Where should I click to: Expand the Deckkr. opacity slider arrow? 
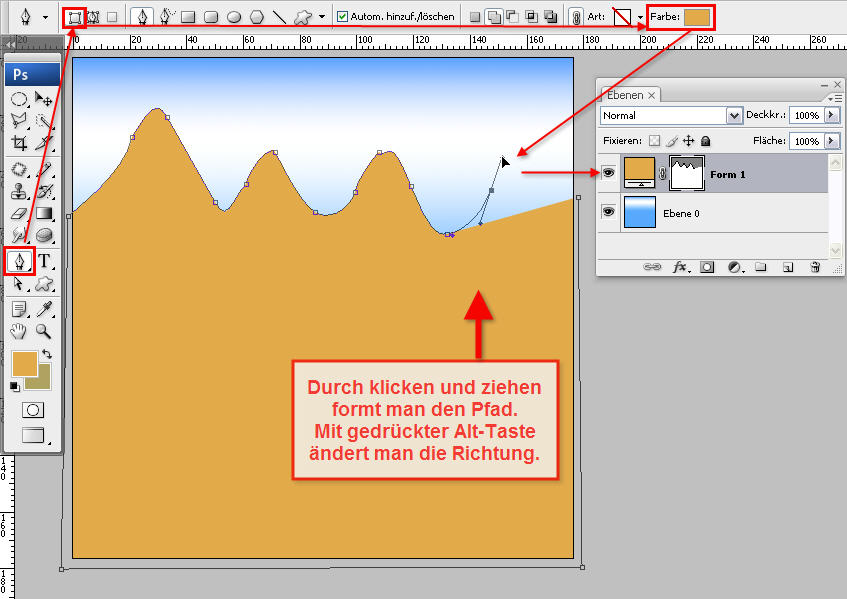[830, 116]
